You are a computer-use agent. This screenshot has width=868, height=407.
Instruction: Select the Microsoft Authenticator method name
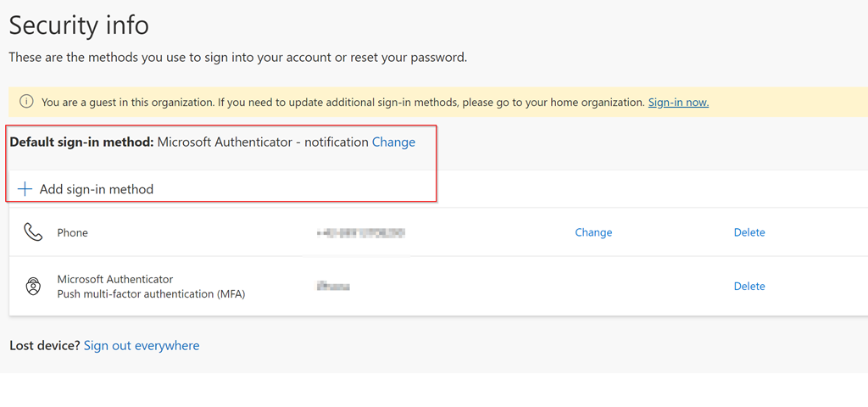115,279
